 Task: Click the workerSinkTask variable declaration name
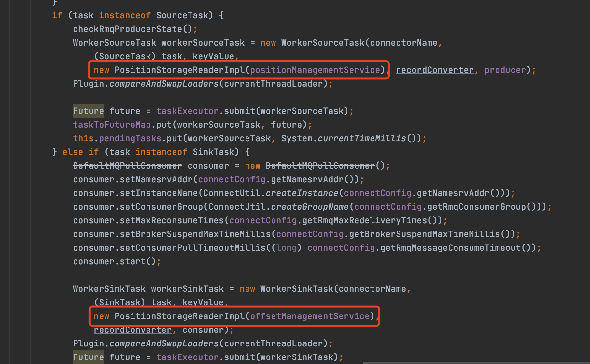[187, 289]
